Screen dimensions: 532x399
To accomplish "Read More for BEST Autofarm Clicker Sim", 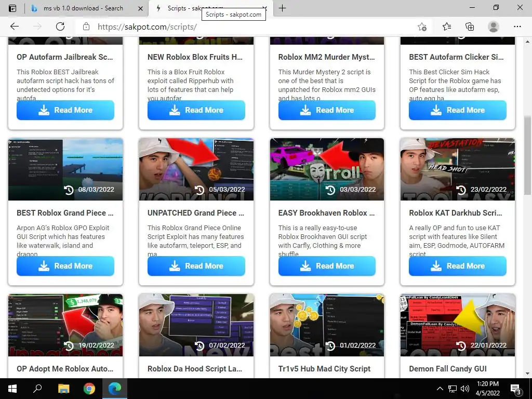I will click(x=457, y=110).
